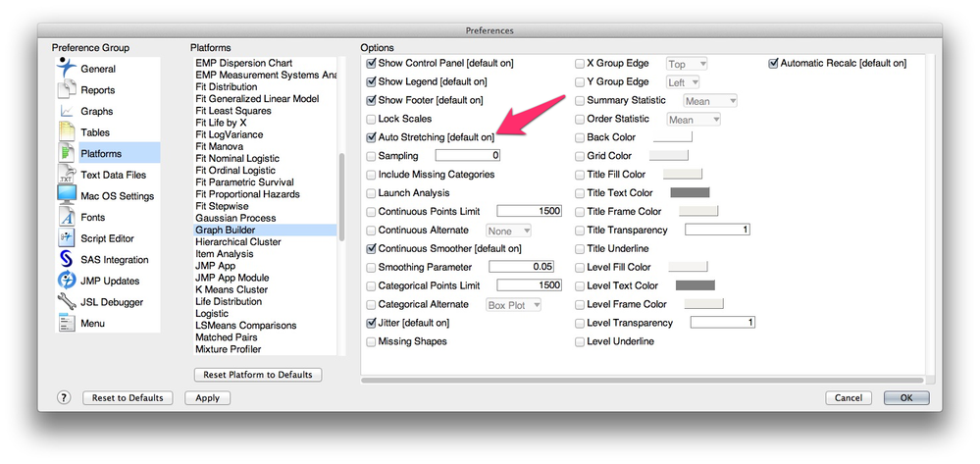980x464 pixels.
Task: Open Summary Statistic Mean dropdown
Action: [x=710, y=101]
